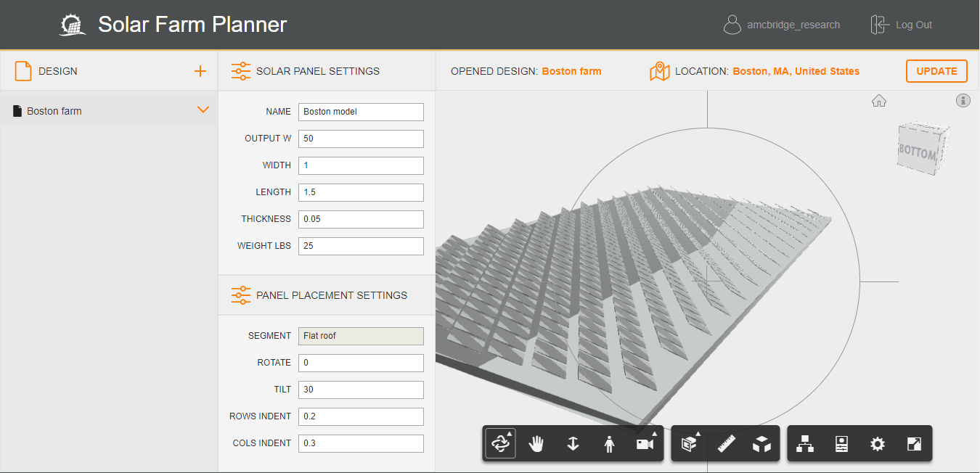Viewport: 980px width, 473px height.
Task: Open the camera tool flyout arrow
Action: [x=656, y=434]
